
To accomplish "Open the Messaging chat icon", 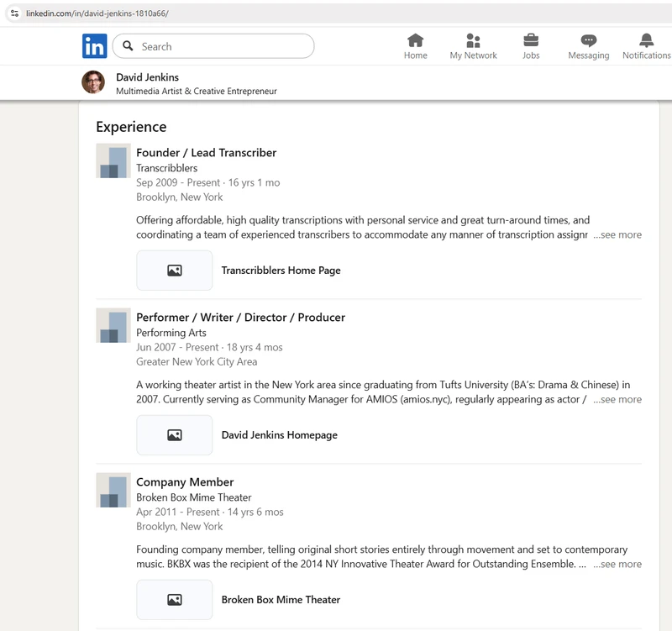I will pos(588,41).
